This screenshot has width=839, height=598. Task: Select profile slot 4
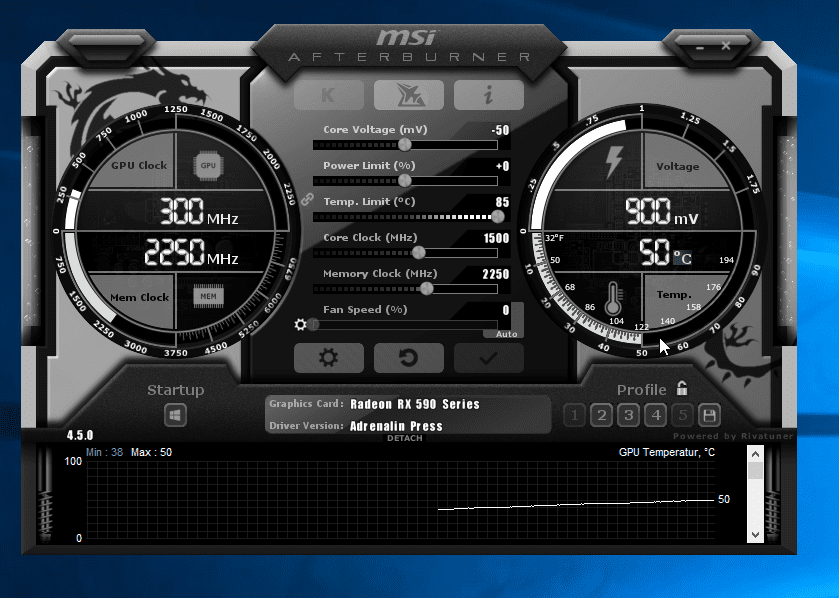[655, 416]
